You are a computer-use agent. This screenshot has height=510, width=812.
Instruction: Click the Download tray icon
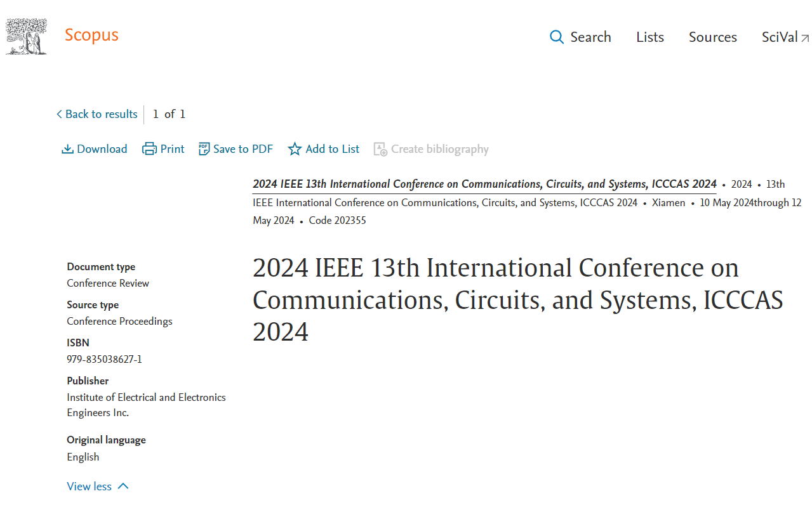click(x=67, y=149)
